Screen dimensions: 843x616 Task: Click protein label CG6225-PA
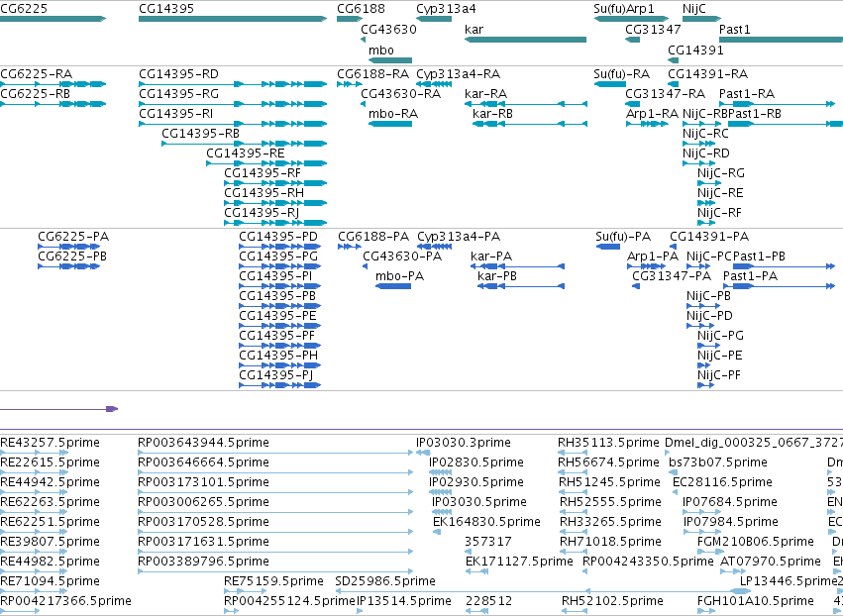pyautogui.click(x=73, y=237)
